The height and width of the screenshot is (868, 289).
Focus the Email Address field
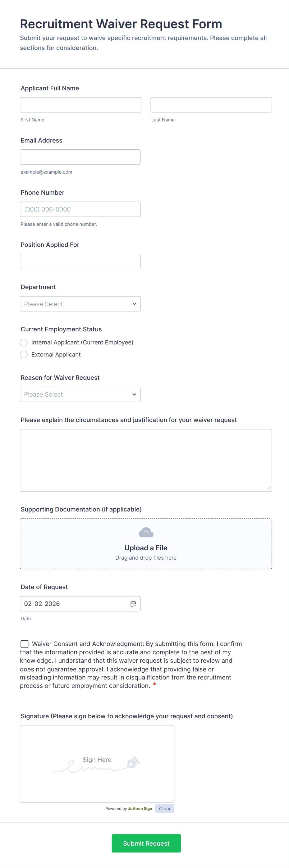click(x=80, y=157)
